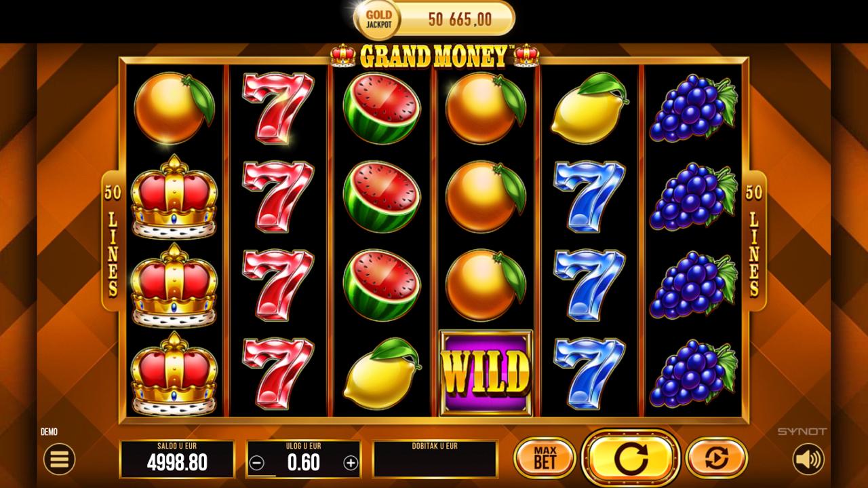Start a spin with the main spin button
The image size is (868, 488).
click(631, 459)
